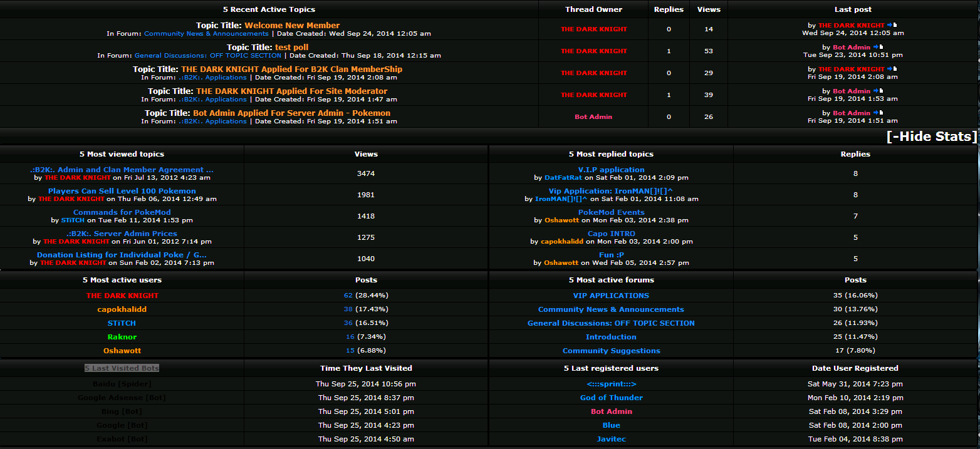Visit God of Thunder's user profile

pos(611,398)
